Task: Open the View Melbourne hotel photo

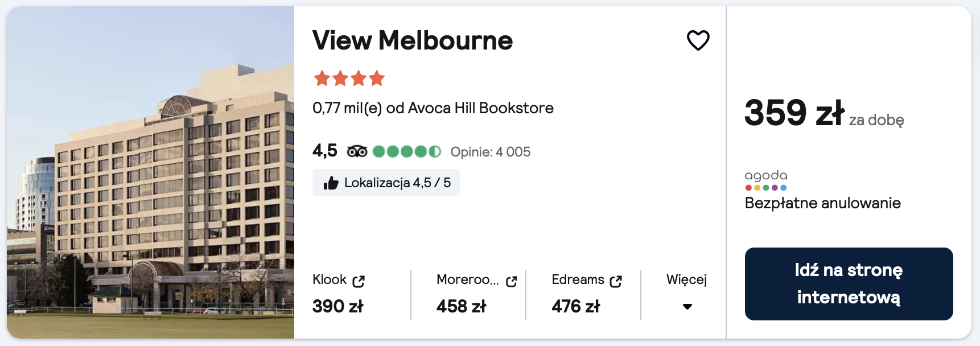Action: click(x=150, y=172)
